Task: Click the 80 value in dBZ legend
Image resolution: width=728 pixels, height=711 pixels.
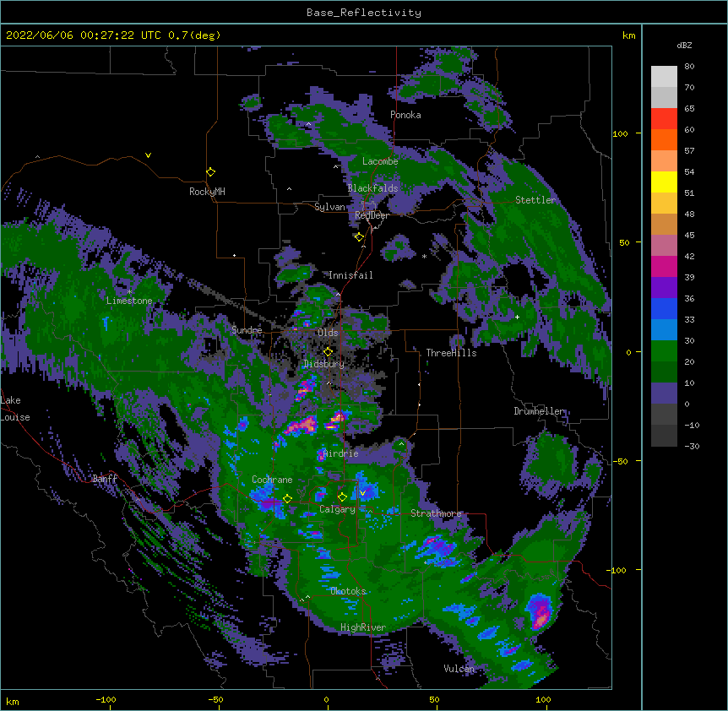Action: pos(689,67)
